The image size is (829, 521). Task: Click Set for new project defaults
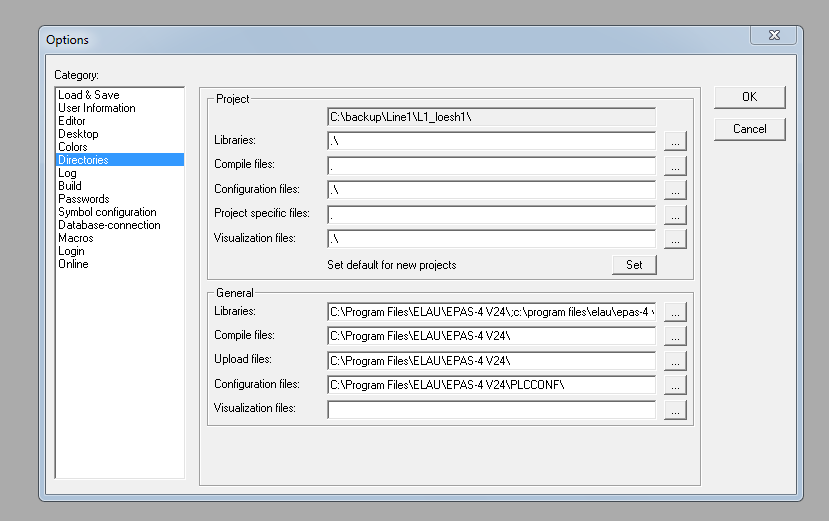pyautogui.click(x=634, y=265)
